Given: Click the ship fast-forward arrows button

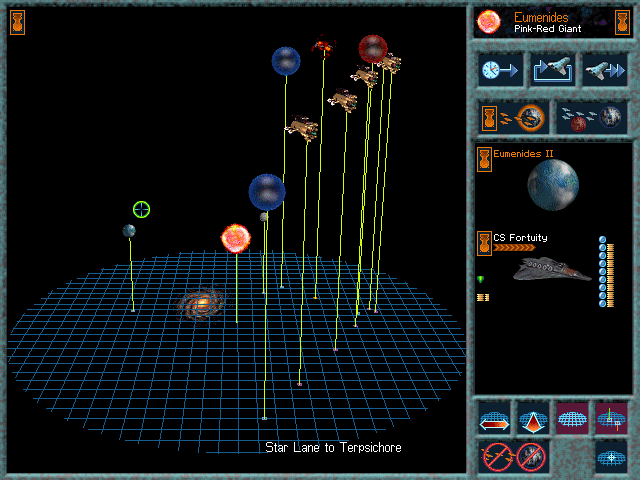Looking at the screenshot, I should coord(604,70).
